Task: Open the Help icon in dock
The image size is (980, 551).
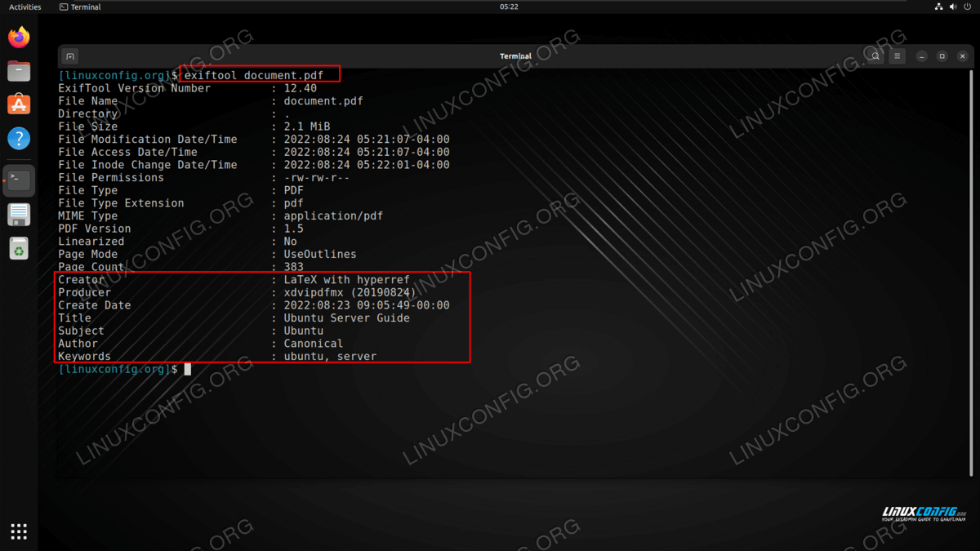Action: pyautogui.click(x=19, y=138)
